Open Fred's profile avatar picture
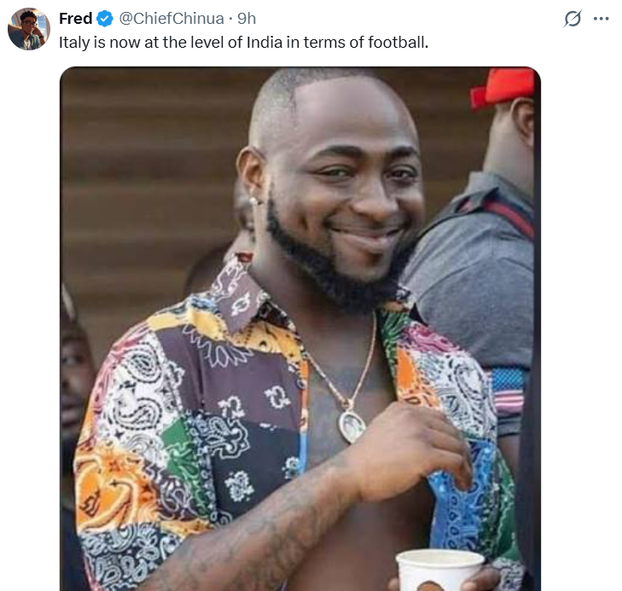 (x=29, y=29)
